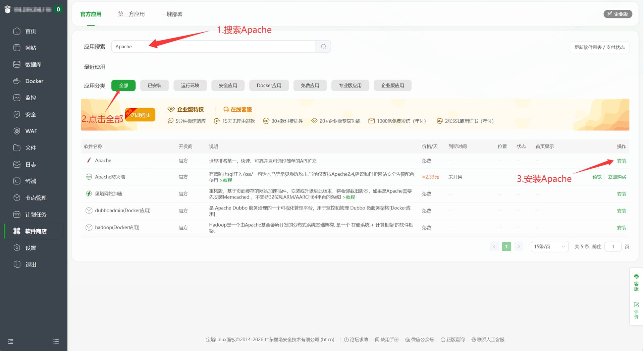This screenshot has width=644, height=351.
Task: Filter by Docker应用 category
Action: pos(269,85)
